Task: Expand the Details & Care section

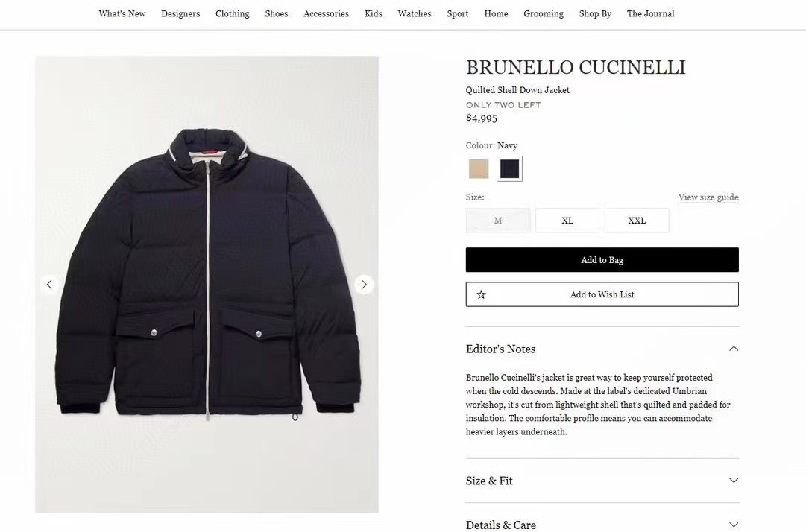Action: point(734,525)
